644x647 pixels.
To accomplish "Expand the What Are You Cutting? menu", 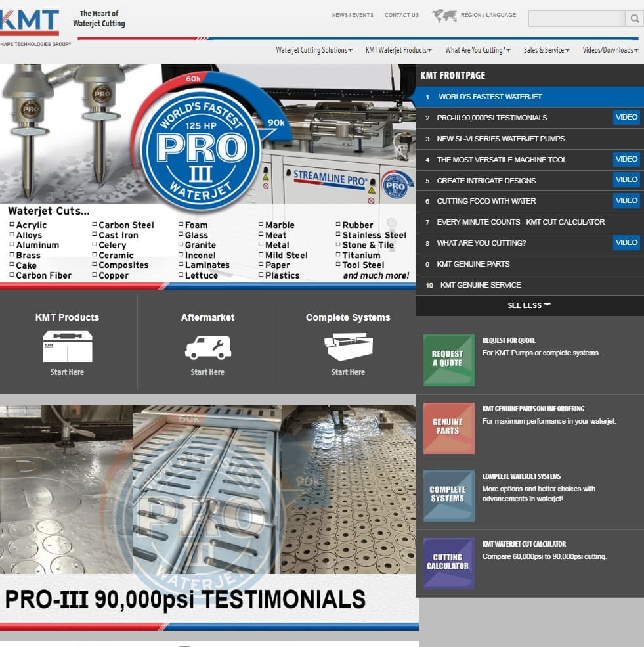I will pyautogui.click(x=478, y=50).
